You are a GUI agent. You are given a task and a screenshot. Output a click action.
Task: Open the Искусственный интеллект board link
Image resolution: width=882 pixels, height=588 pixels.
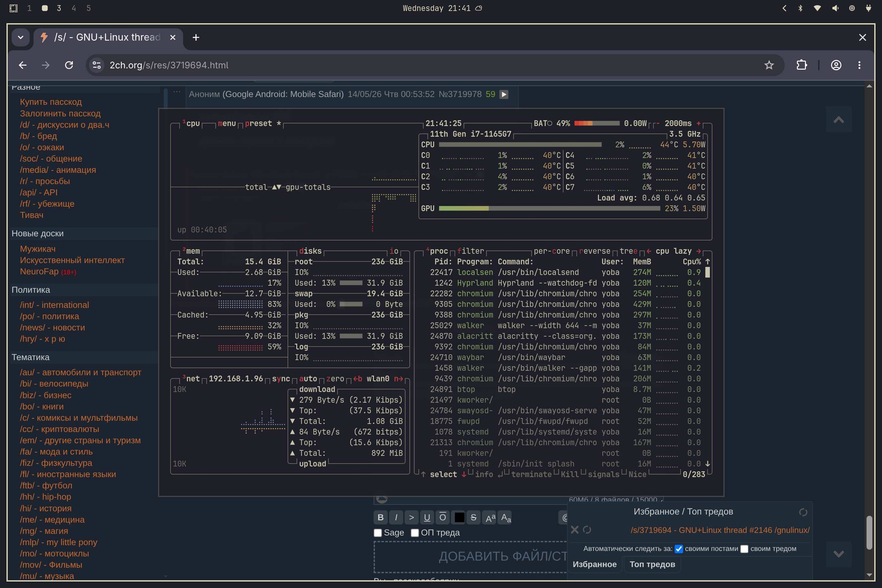[x=72, y=260]
